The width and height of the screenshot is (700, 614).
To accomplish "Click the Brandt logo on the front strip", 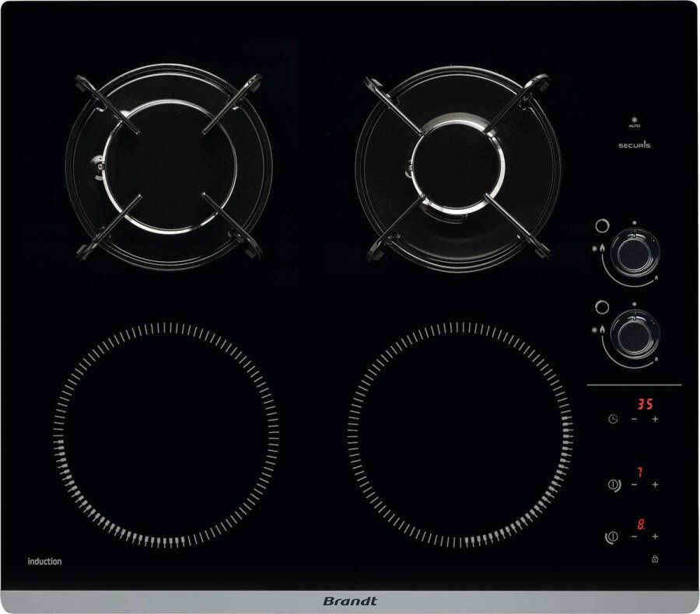I will [x=349, y=601].
